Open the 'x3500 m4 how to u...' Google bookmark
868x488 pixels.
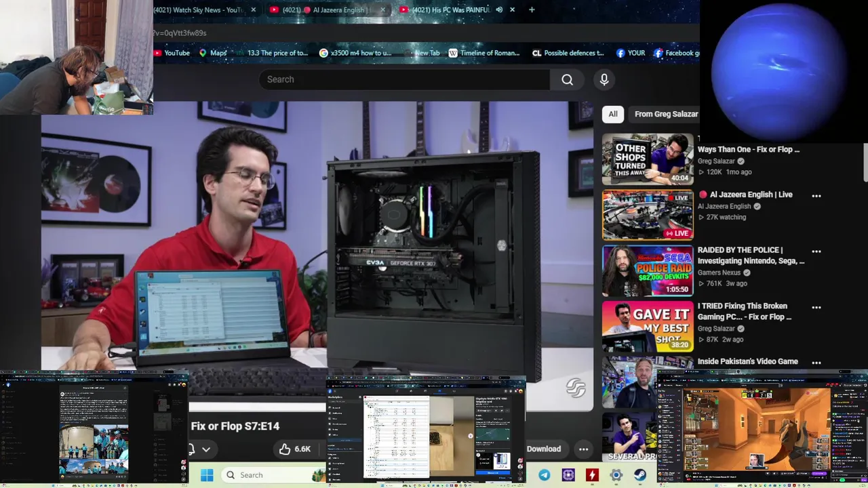coord(355,53)
